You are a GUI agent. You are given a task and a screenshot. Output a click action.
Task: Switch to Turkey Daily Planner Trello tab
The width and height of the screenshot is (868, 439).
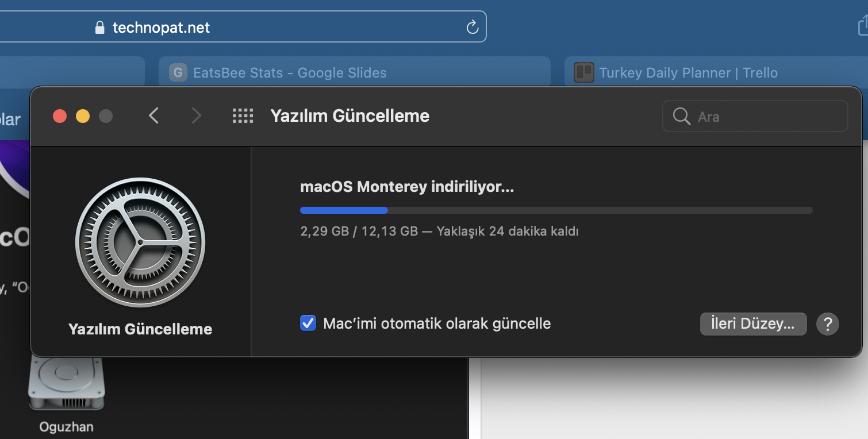716,72
